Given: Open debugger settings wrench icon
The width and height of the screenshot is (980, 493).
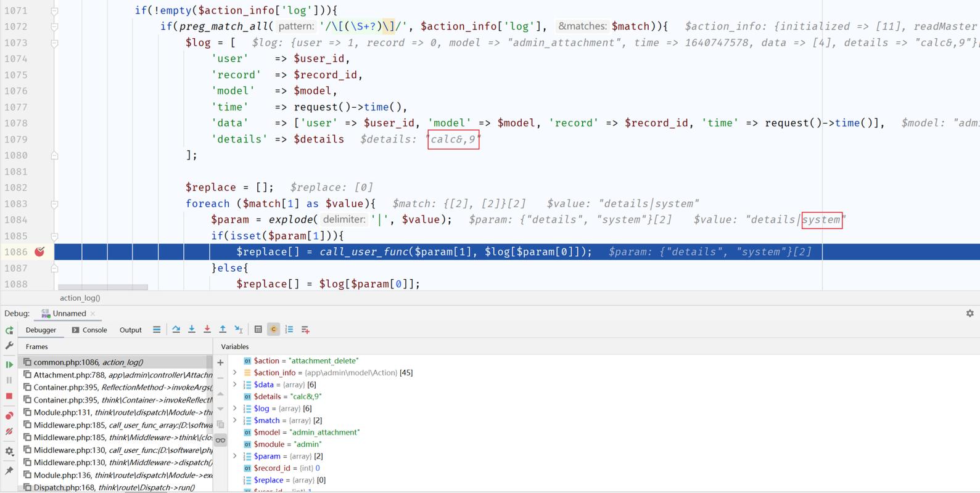Looking at the screenshot, I should [x=9, y=346].
